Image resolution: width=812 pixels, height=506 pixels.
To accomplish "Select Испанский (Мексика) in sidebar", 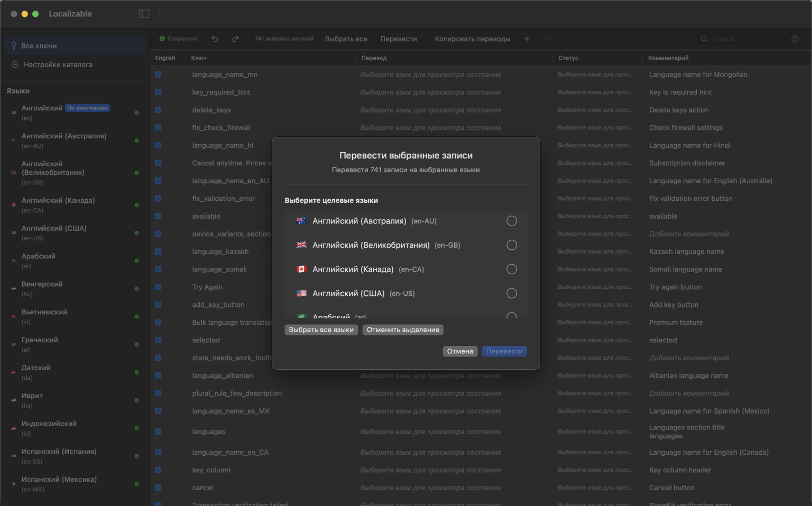I will point(75,484).
